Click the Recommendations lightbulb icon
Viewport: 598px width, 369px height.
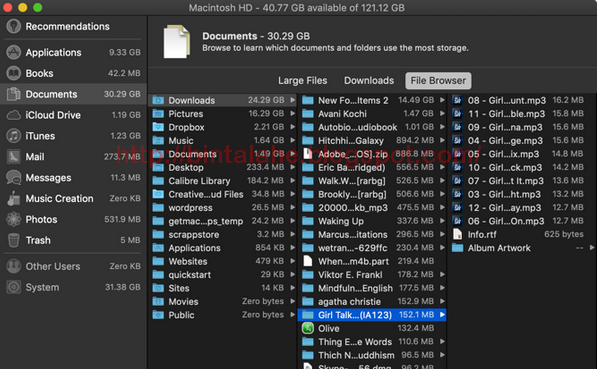(14, 26)
